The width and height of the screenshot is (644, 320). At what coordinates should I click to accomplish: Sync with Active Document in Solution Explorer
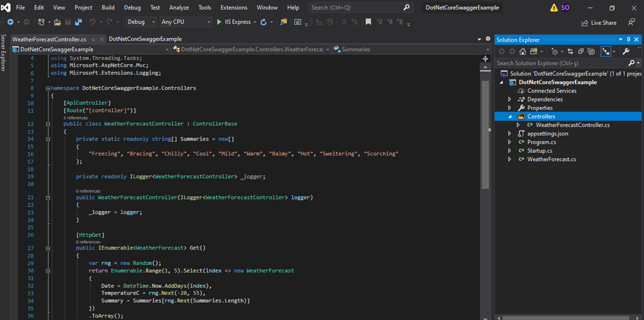[x=570, y=51]
